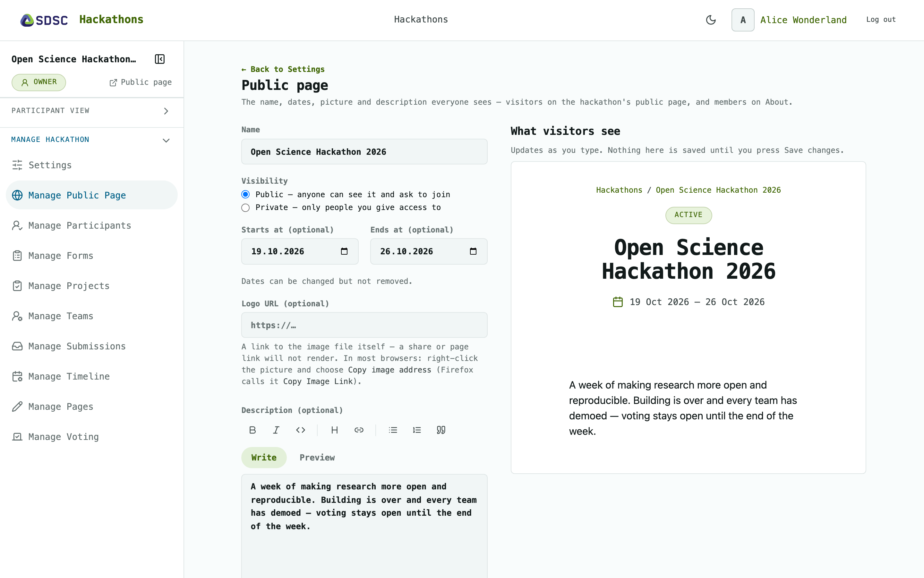Insert bulleted list in description
This screenshot has width=924, height=578.
pos(393,430)
